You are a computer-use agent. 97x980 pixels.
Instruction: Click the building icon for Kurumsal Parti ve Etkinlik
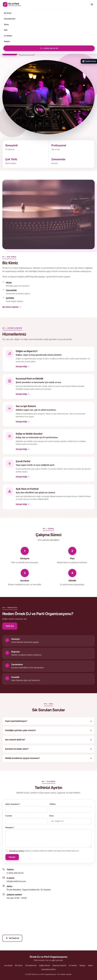(x=9, y=381)
